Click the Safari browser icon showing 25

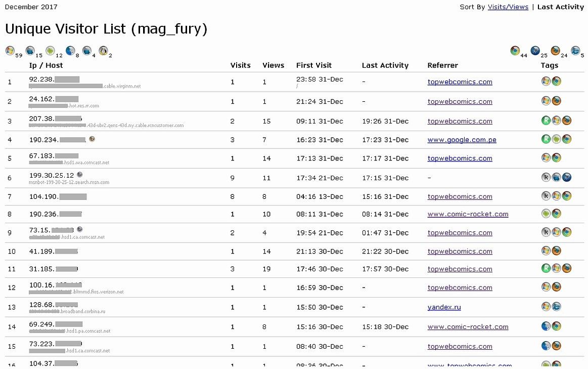(x=535, y=50)
